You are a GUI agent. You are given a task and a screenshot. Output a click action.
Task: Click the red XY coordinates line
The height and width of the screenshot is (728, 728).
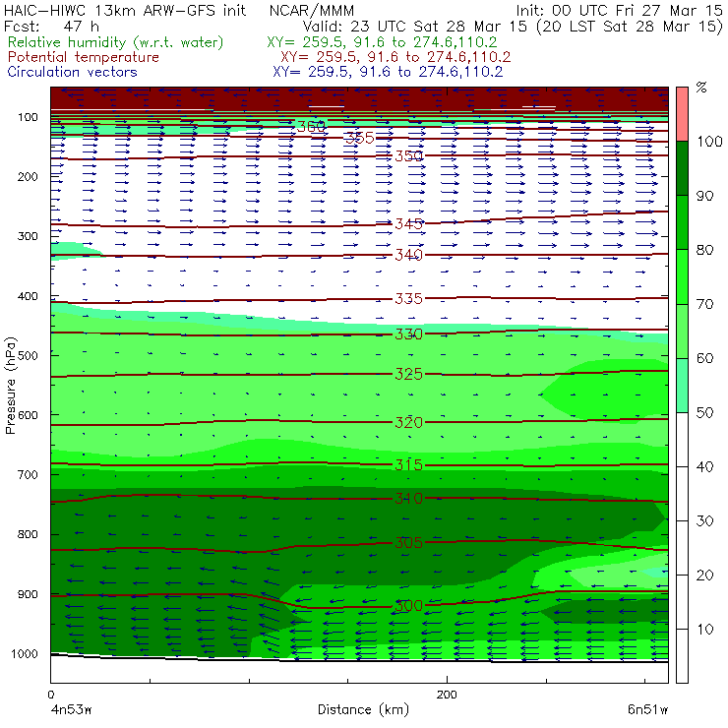point(395,57)
